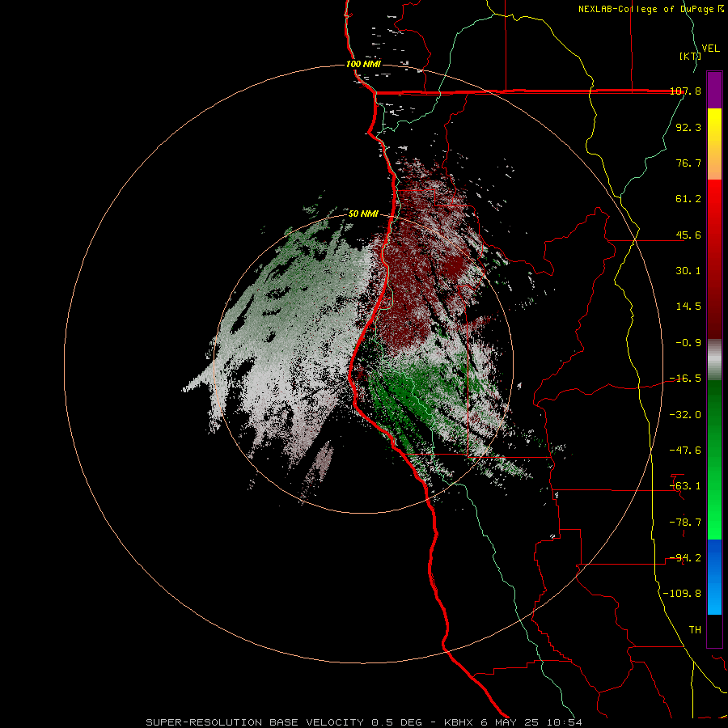The image size is (728, 728).
Task: Click the -0.9 scale value
Action: pos(688,343)
